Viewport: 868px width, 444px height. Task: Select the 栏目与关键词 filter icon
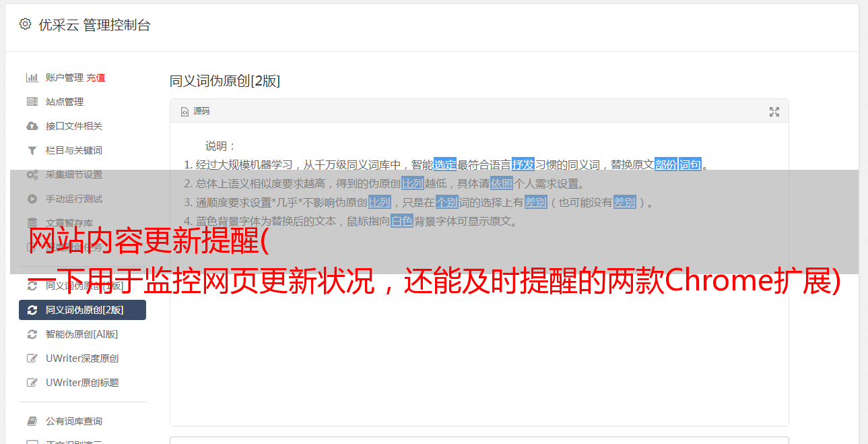click(32, 150)
